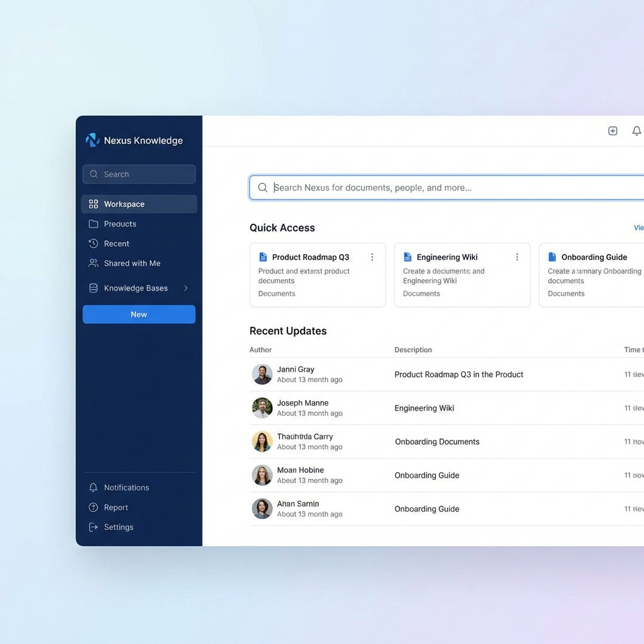The width and height of the screenshot is (644, 644).
Task: Click the Engineering Wiki document icon
Action: click(x=408, y=257)
